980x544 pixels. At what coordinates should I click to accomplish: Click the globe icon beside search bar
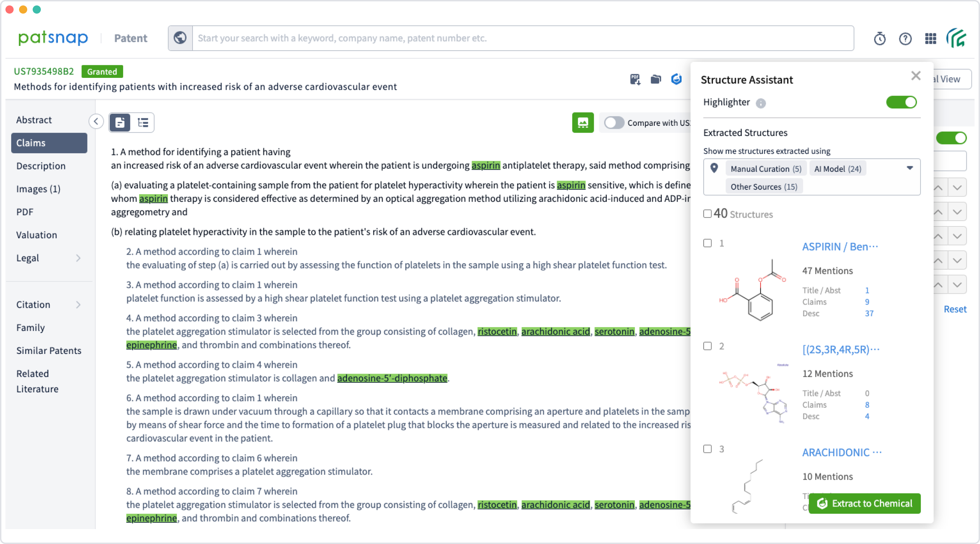pyautogui.click(x=180, y=38)
